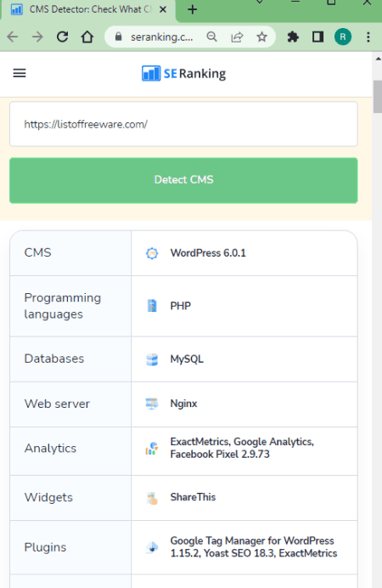Click the Widgets row label
The image size is (382, 588).
(x=48, y=498)
